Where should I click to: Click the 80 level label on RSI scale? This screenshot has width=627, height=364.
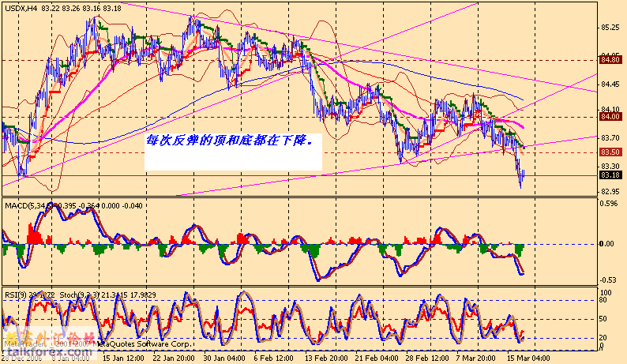[x=603, y=300]
